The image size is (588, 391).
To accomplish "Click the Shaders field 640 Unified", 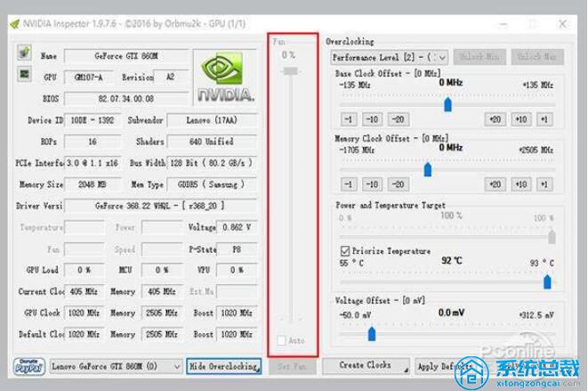I will [x=212, y=142].
